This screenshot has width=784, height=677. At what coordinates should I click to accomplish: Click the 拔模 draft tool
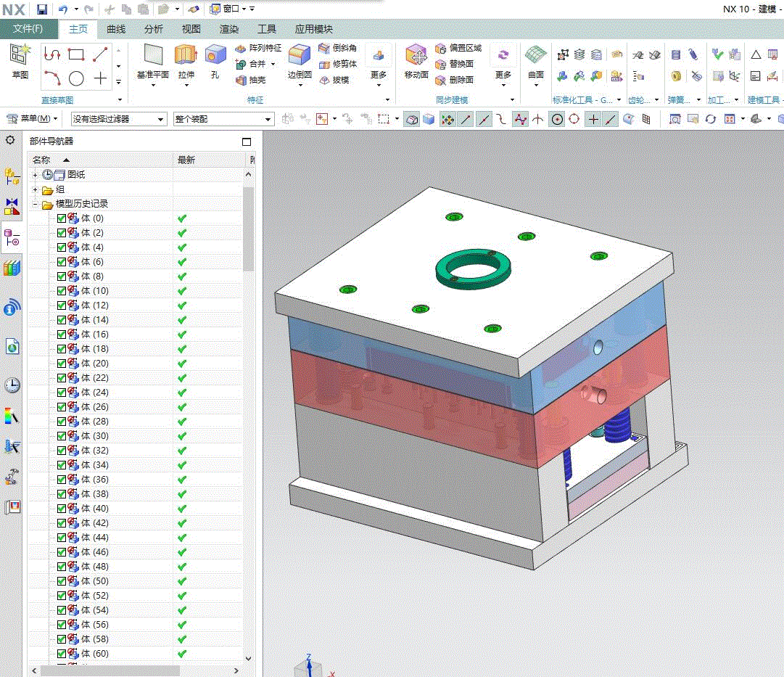(334, 80)
